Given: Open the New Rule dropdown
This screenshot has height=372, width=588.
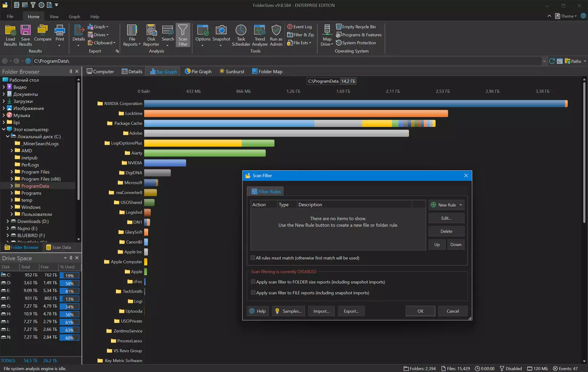Looking at the screenshot, I should point(461,205).
